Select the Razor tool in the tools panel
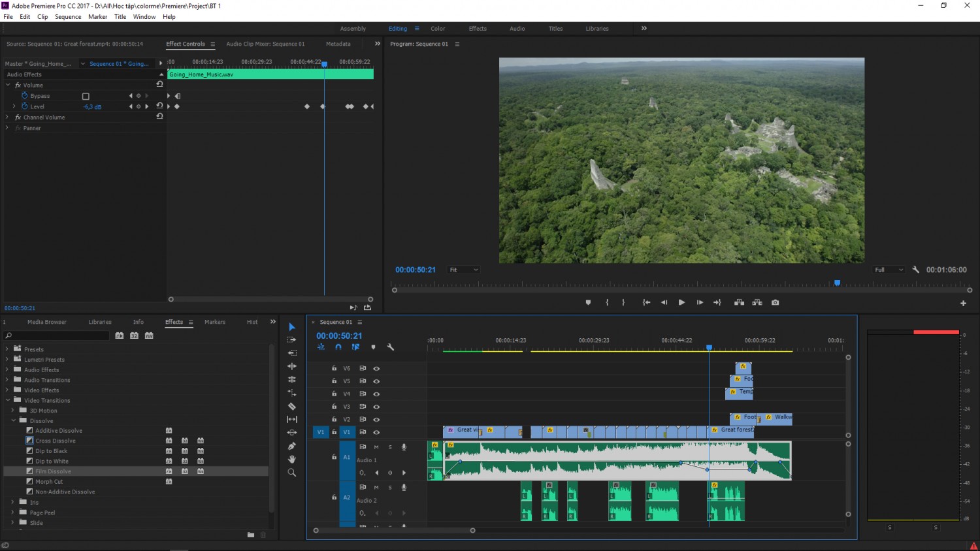This screenshot has height=551, width=980. 292,406
